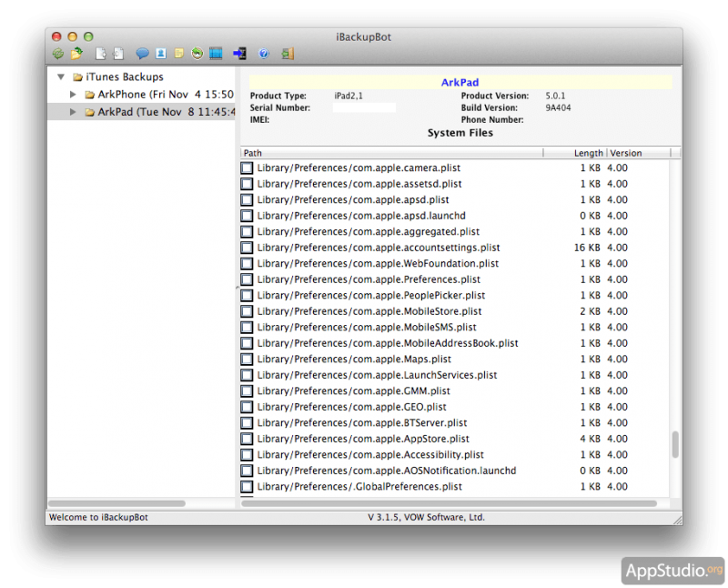
Task: Click the System Files heading
Action: coord(460,133)
